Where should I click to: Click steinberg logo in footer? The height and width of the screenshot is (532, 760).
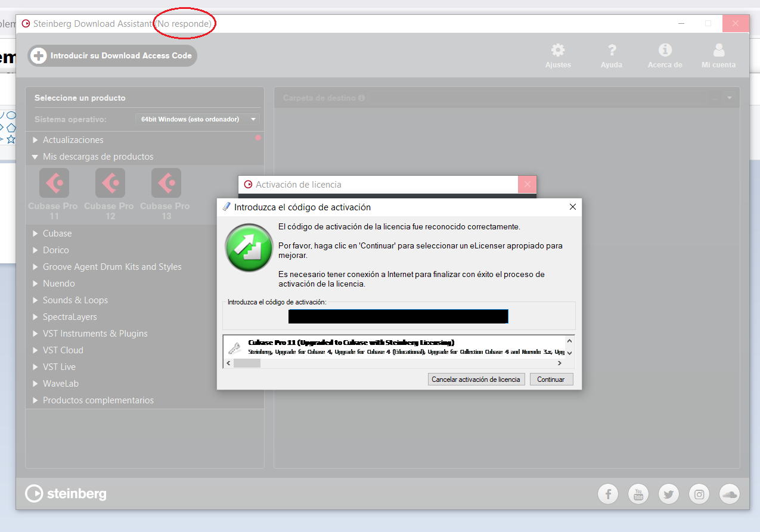click(66, 493)
